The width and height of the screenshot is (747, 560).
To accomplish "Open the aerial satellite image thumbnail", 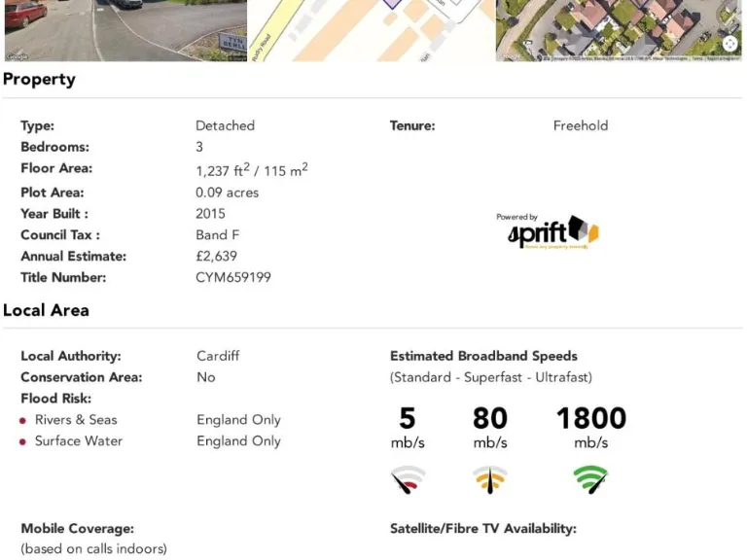I will point(619,30).
